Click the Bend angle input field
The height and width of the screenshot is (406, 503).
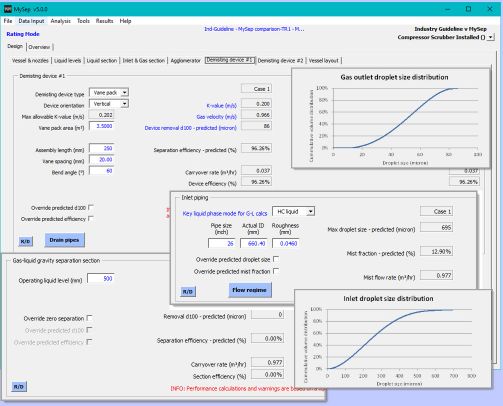coord(102,171)
